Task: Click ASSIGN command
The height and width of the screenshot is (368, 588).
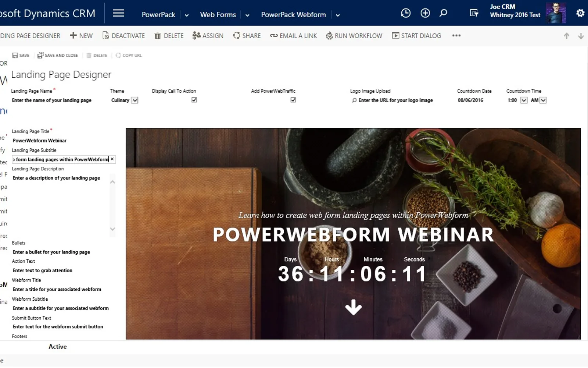Action: [x=208, y=36]
